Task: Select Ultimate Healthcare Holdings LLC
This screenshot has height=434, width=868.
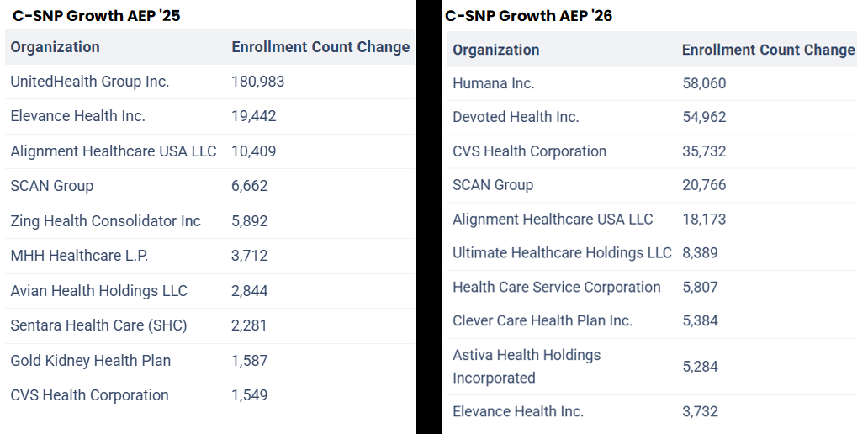Action: tap(562, 252)
